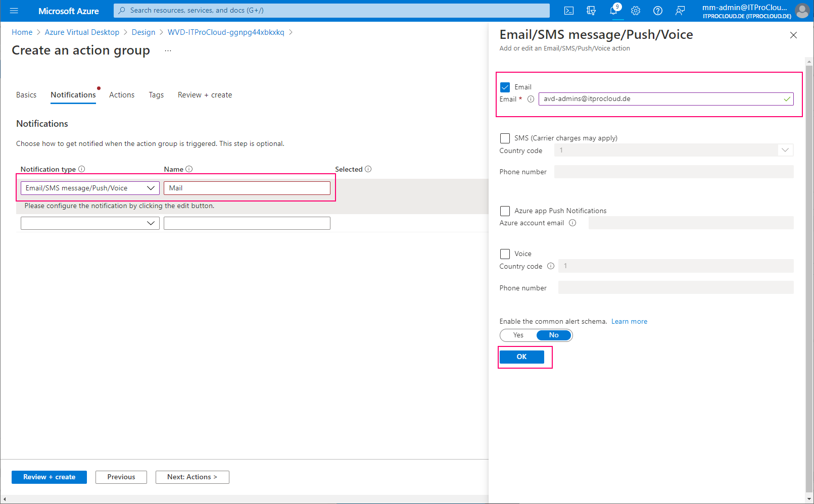Open the Directories + subscriptions filter icon
Screen dimensions: 814x504
[591, 11]
